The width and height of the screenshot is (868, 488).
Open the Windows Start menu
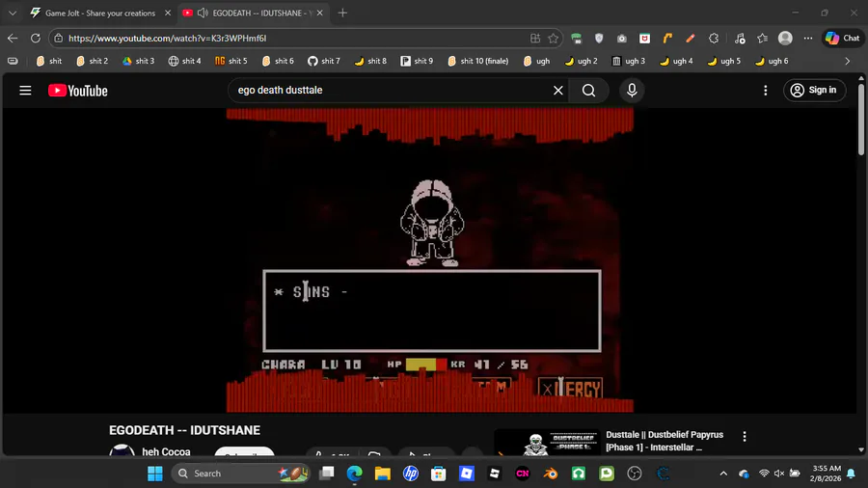click(155, 474)
